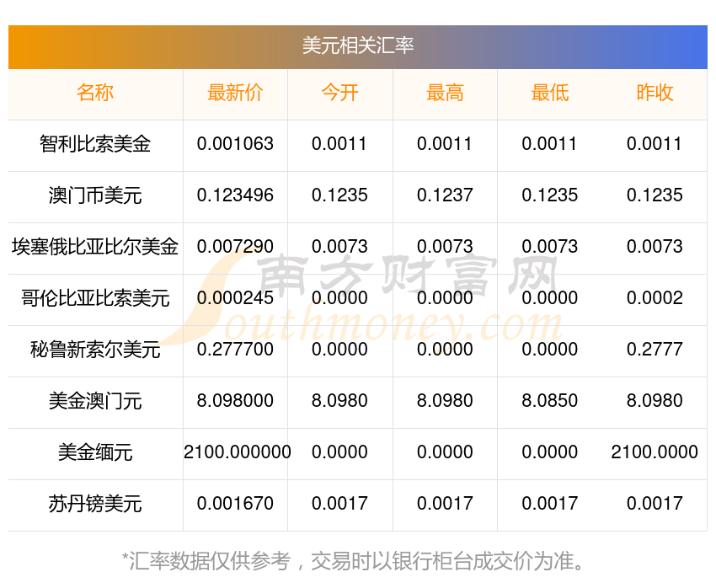This screenshot has height=588, width=716.
Task: Click the latest price 0.123496 cell
Action: [x=235, y=195]
